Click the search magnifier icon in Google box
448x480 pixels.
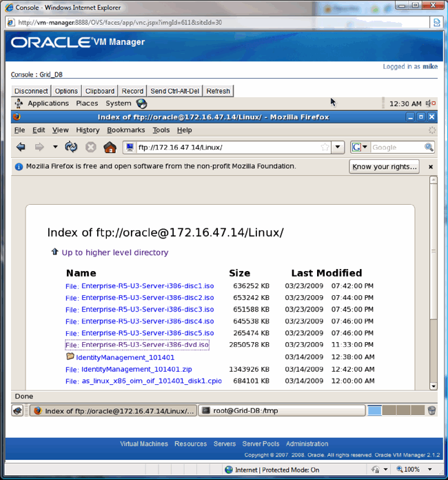[x=429, y=148]
